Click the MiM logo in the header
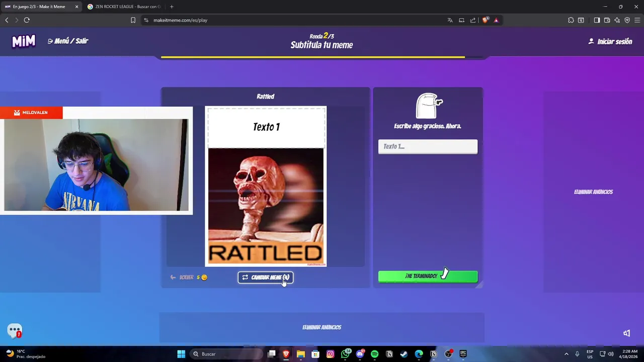This screenshot has width=644, height=362. tap(24, 41)
